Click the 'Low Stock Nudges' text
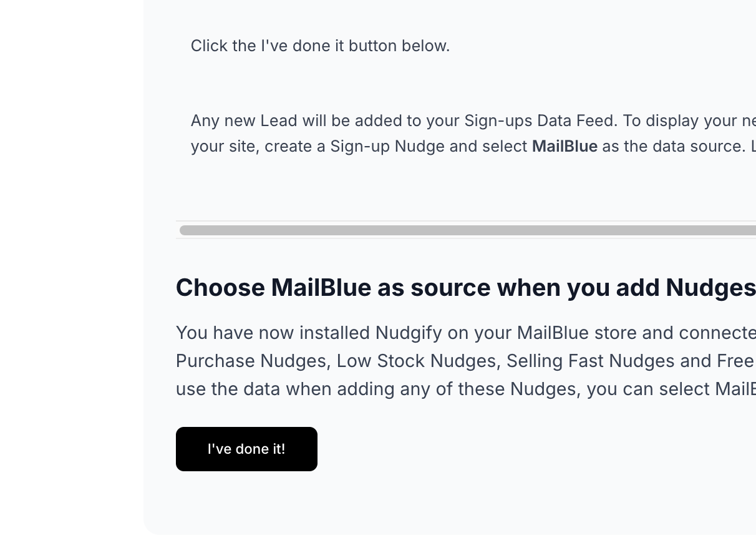 click(416, 361)
